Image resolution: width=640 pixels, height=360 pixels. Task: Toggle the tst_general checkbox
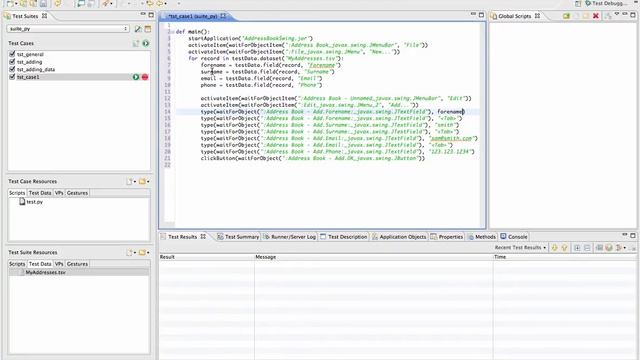coord(12,54)
